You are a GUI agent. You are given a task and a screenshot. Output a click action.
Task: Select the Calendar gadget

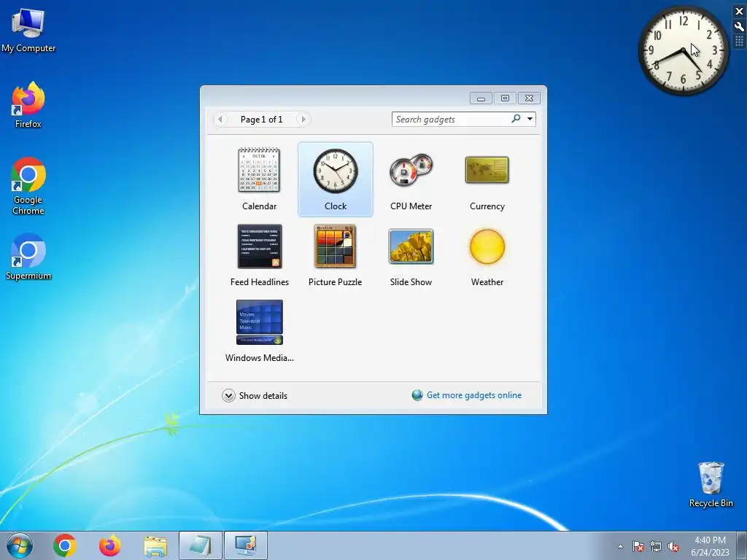pyautogui.click(x=259, y=179)
